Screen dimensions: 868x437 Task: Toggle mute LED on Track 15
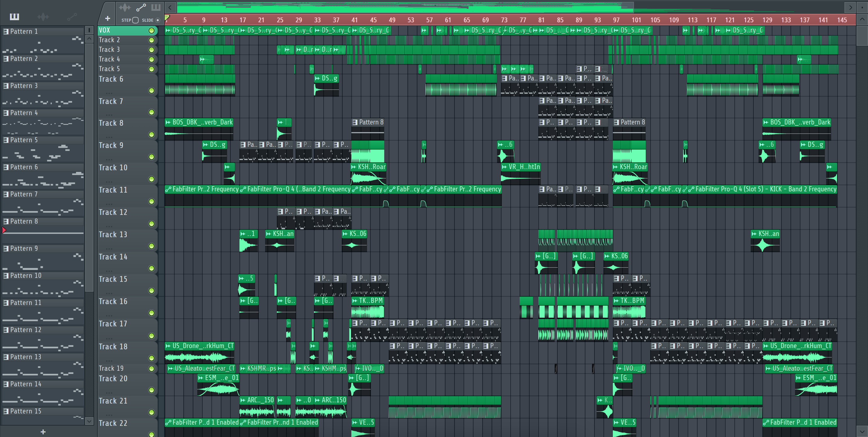[x=152, y=291]
